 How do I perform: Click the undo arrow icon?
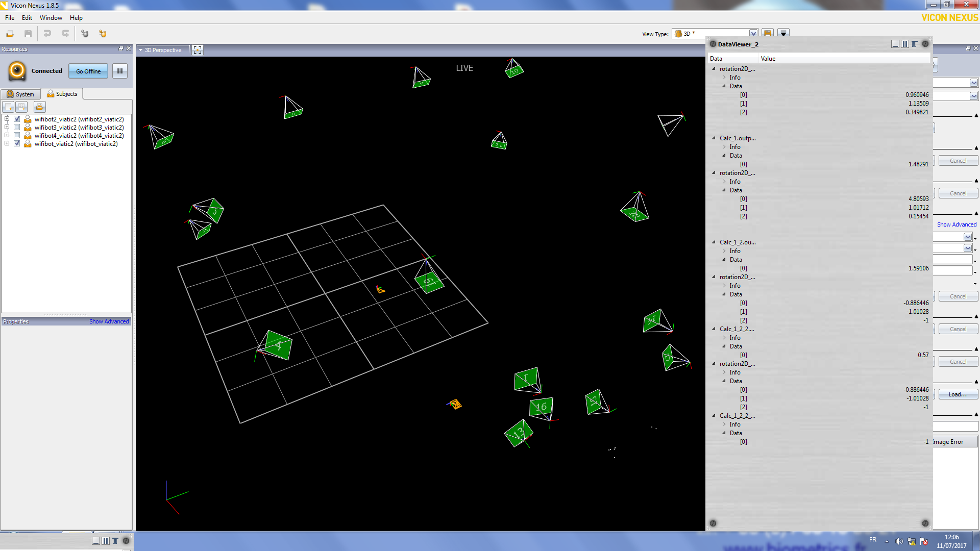point(47,34)
